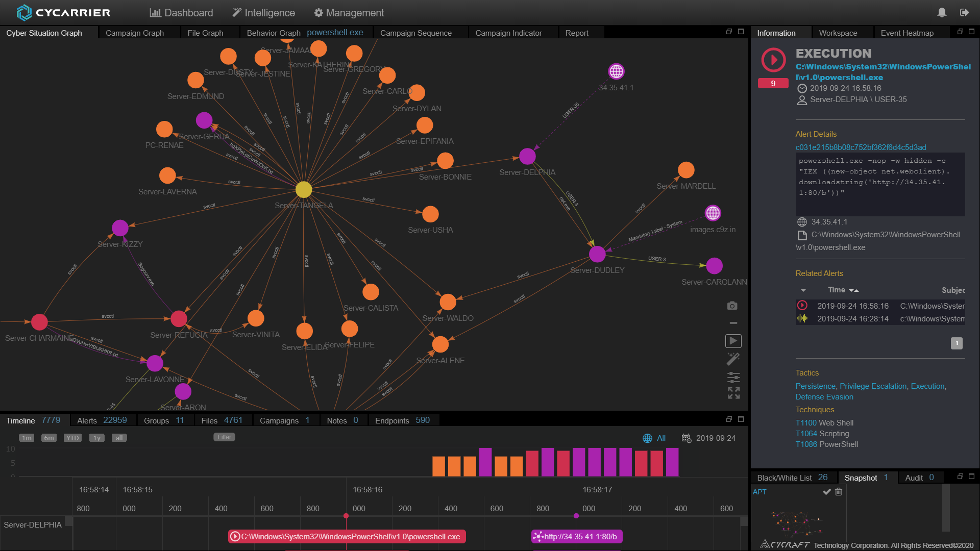Click the notification bell icon
980x551 pixels.
942,12
